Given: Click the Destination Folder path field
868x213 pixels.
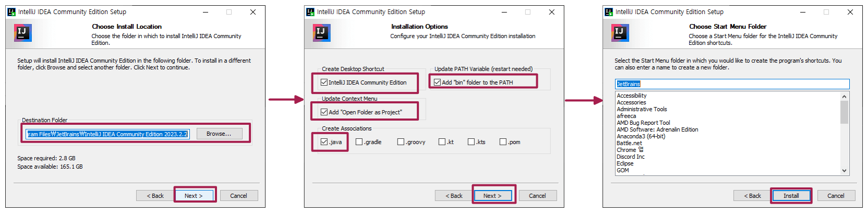Looking at the screenshot, I should tap(107, 134).
